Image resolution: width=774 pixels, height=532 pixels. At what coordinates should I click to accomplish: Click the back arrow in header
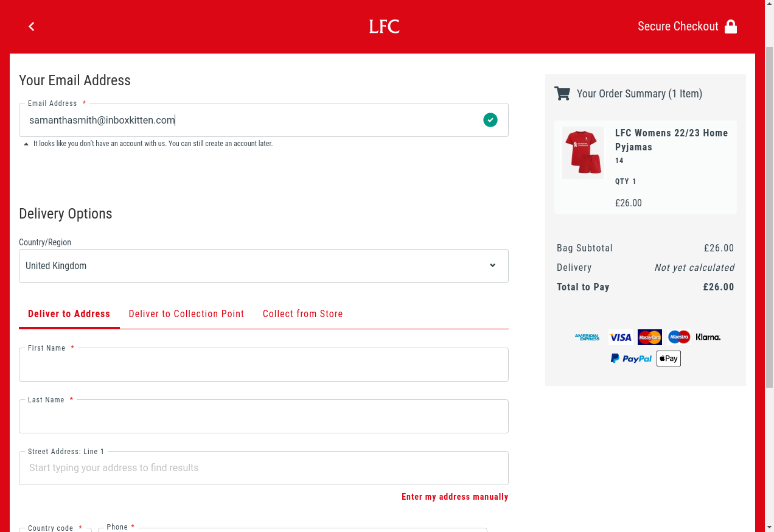tap(32, 26)
